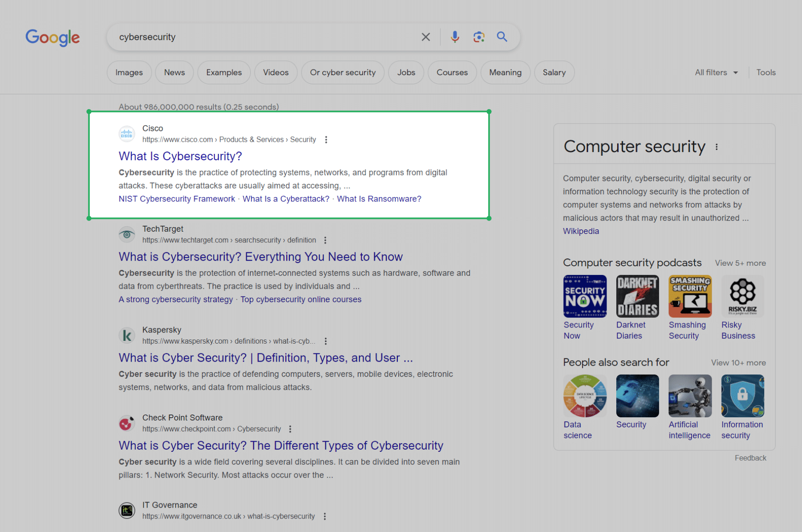Screen dimensions: 802x532
Task: Open NIST Cybersecurity Framework sitelink
Action: 177,199
